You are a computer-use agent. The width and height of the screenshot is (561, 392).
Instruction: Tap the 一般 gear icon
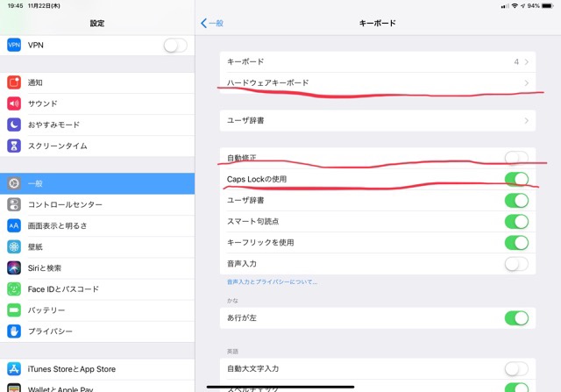tap(14, 183)
